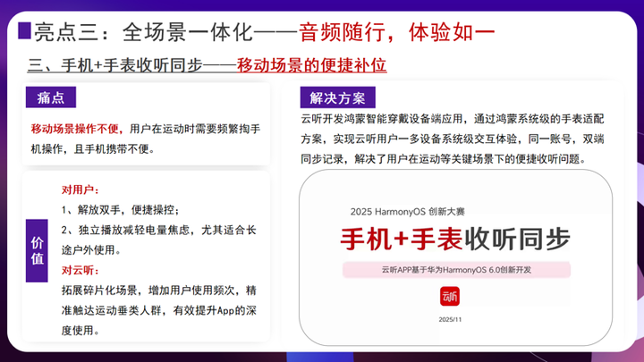Viewport: 644px width, 362px height.
Task: Click the line 云听开发鸿蒙智能穿戴设备端应用
Action: 381,119
